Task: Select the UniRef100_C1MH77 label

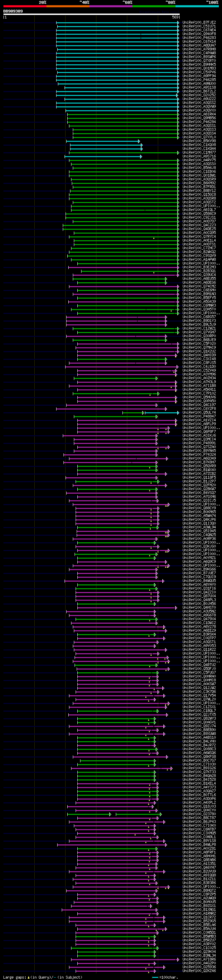Action: (199, 153)
